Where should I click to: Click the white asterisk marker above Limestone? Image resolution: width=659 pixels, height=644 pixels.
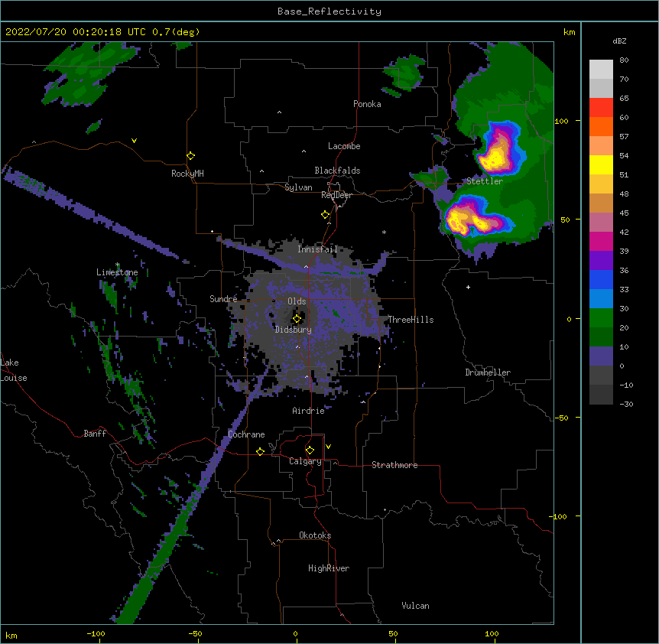point(118,265)
